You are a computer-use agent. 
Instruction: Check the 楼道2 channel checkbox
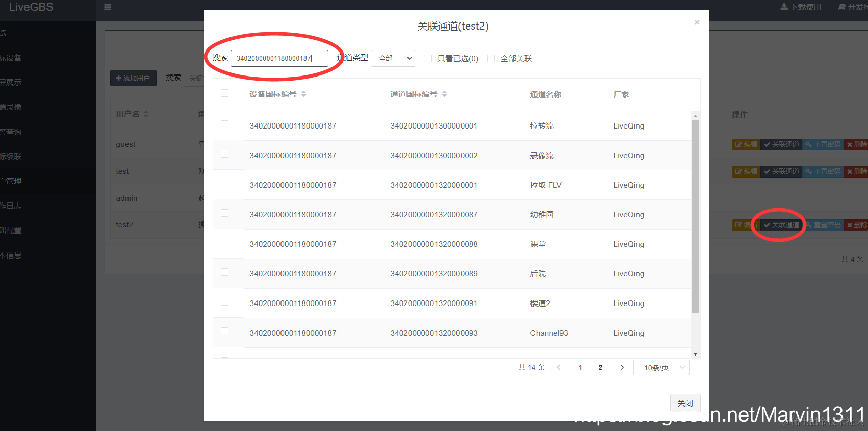(224, 302)
